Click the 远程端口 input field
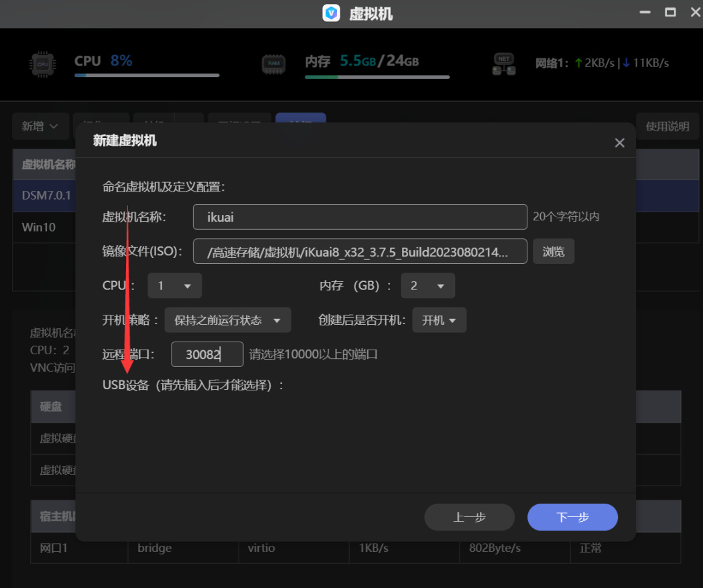703x588 pixels. point(207,354)
